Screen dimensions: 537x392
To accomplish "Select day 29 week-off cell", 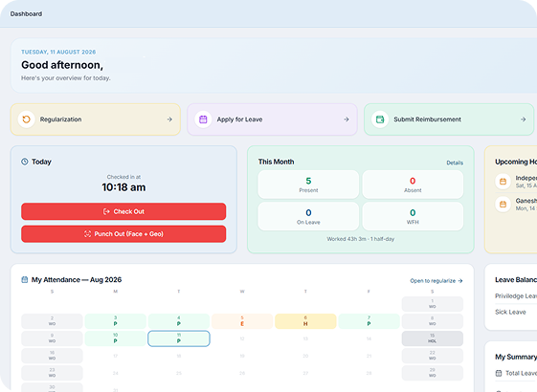I will (x=433, y=373).
